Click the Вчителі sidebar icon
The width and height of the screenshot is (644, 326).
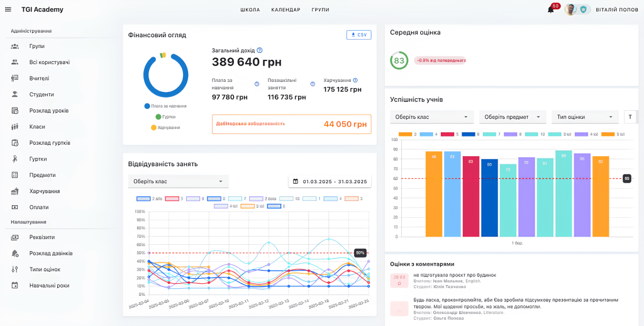pyautogui.click(x=14, y=79)
